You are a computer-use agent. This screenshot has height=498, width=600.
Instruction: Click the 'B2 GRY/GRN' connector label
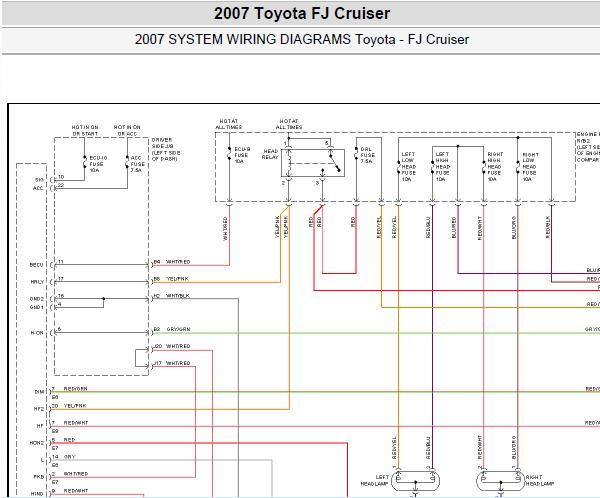(x=172, y=329)
